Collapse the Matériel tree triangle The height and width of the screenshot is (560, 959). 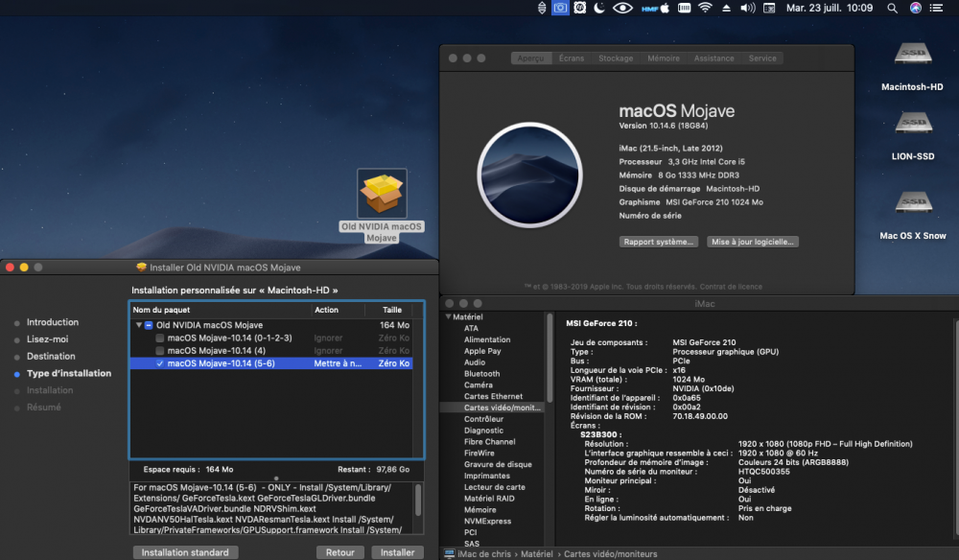pos(448,316)
